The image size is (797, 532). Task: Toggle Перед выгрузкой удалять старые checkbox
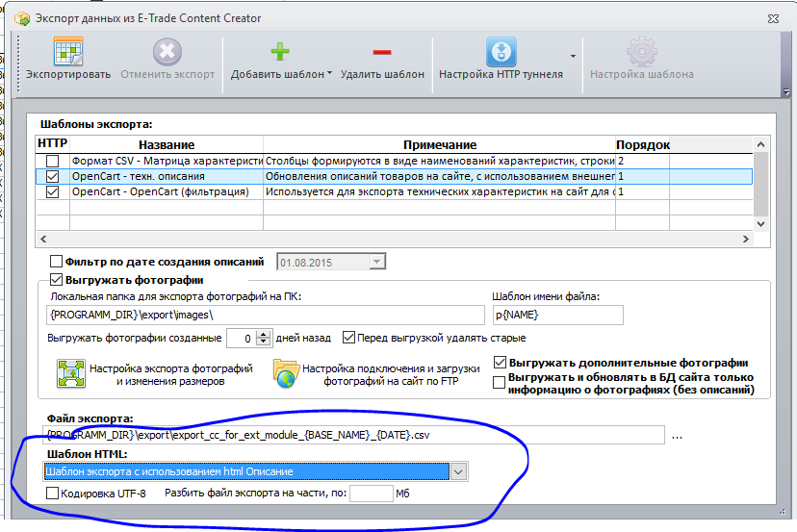tap(348, 338)
